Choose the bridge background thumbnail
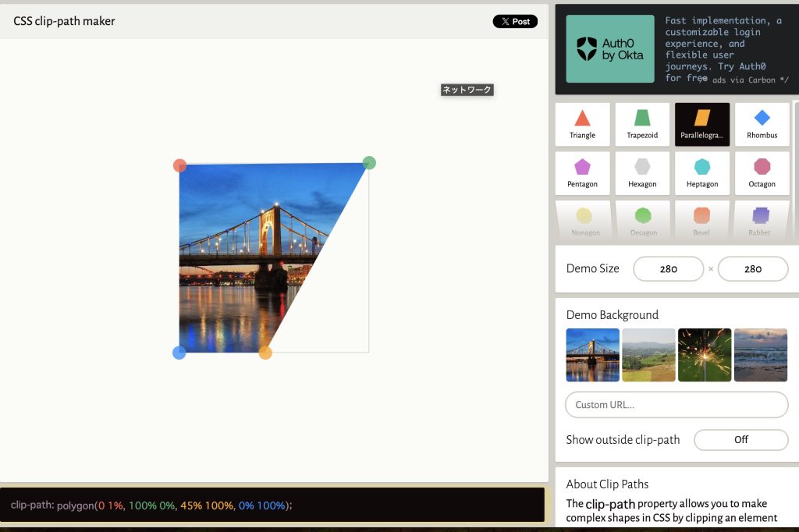 click(x=593, y=355)
